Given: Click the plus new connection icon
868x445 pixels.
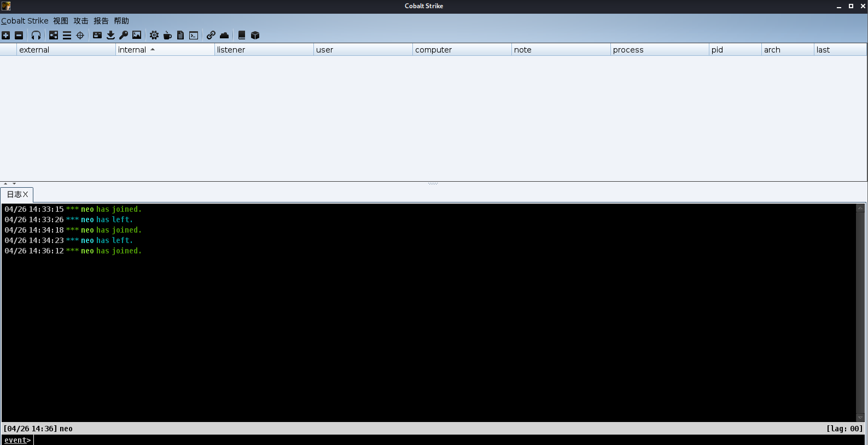Looking at the screenshot, I should point(5,35).
